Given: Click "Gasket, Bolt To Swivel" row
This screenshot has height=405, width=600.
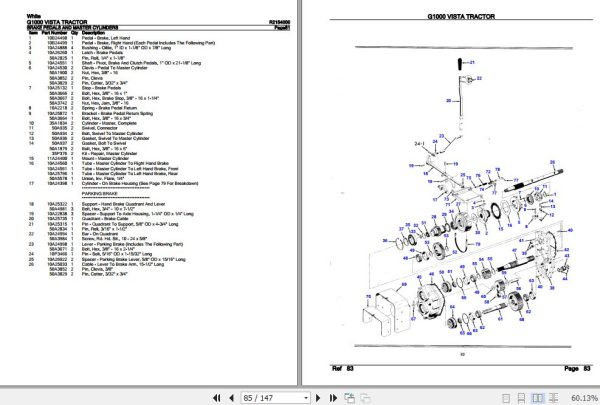Looking at the screenshot, I should pyautogui.click(x=104, y=143).
